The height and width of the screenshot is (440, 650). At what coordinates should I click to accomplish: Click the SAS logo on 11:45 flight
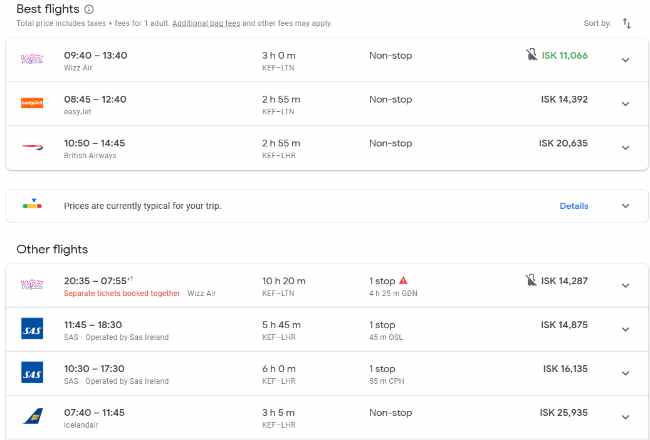[x=32, y=329]
